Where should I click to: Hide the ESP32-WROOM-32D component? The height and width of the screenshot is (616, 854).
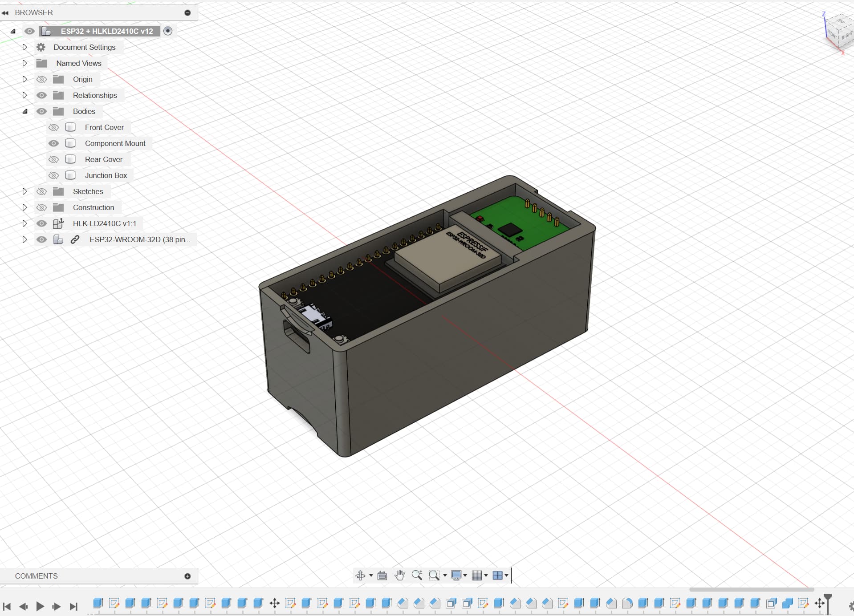pos(41,239)
